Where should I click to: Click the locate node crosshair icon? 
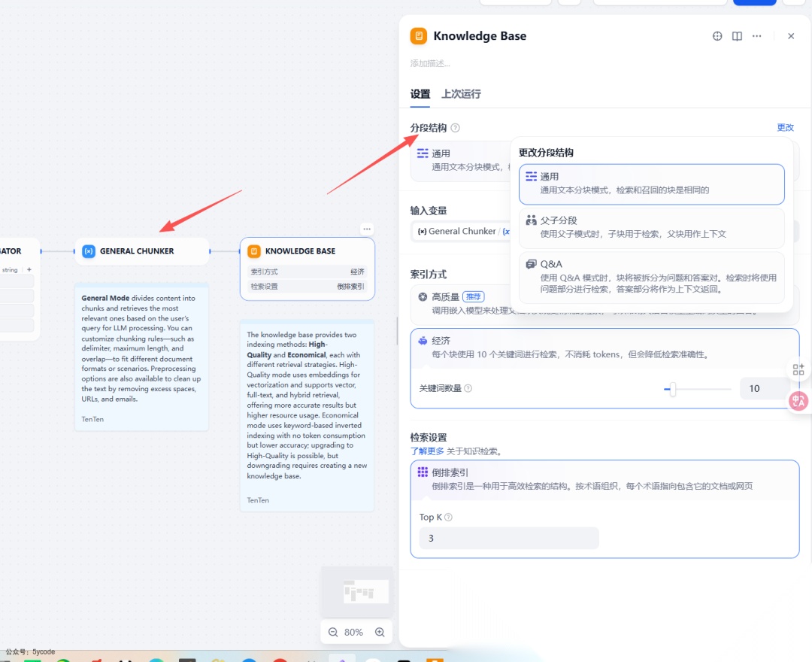(x=717, y=35)
